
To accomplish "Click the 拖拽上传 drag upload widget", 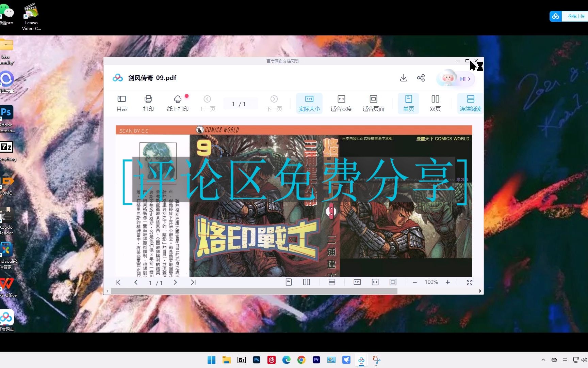I will 569,16.
